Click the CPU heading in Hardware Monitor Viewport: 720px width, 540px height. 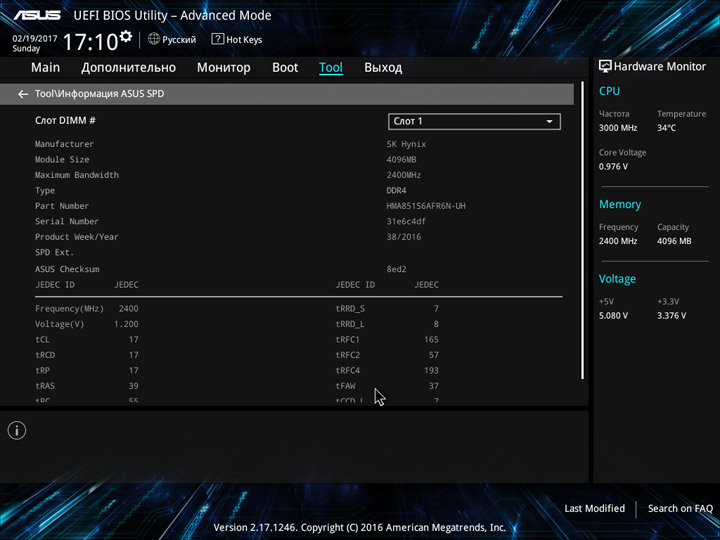tap(609, 91)
